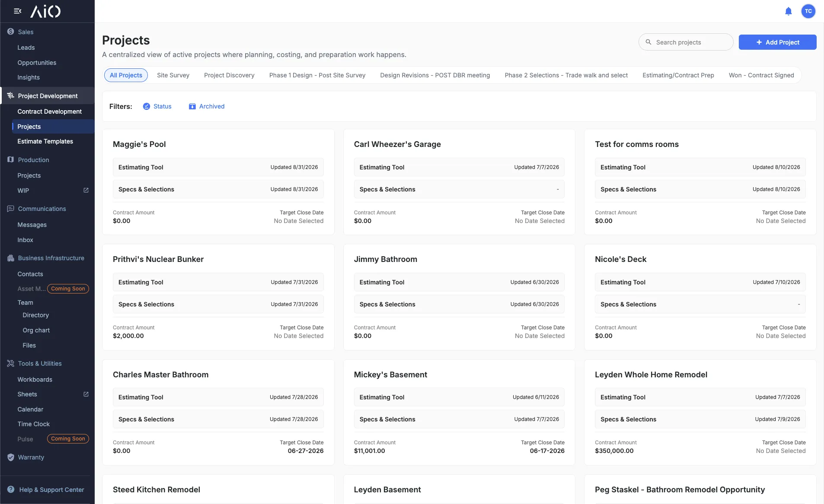Open Prithvi's Nuclear Bunker project title
Viewport: 824px width, 504px height.
[x=158, y=259]
